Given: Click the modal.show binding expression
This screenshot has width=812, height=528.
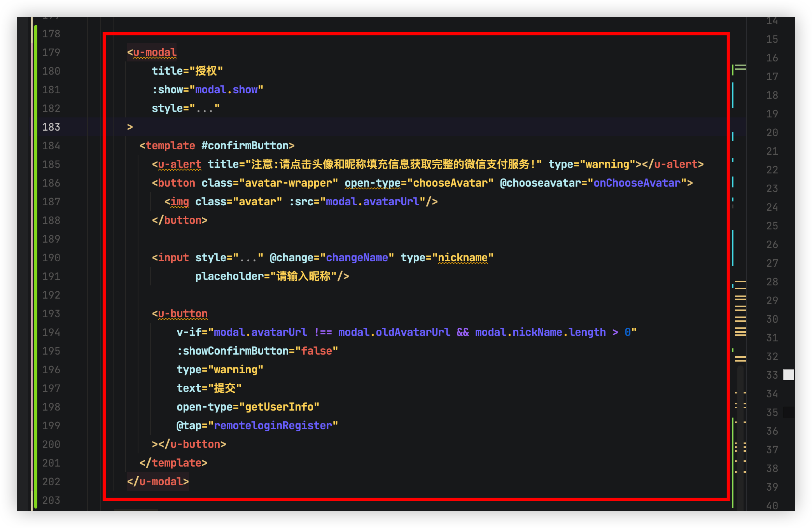Looking at the screenshot, I should click(226, 90).
